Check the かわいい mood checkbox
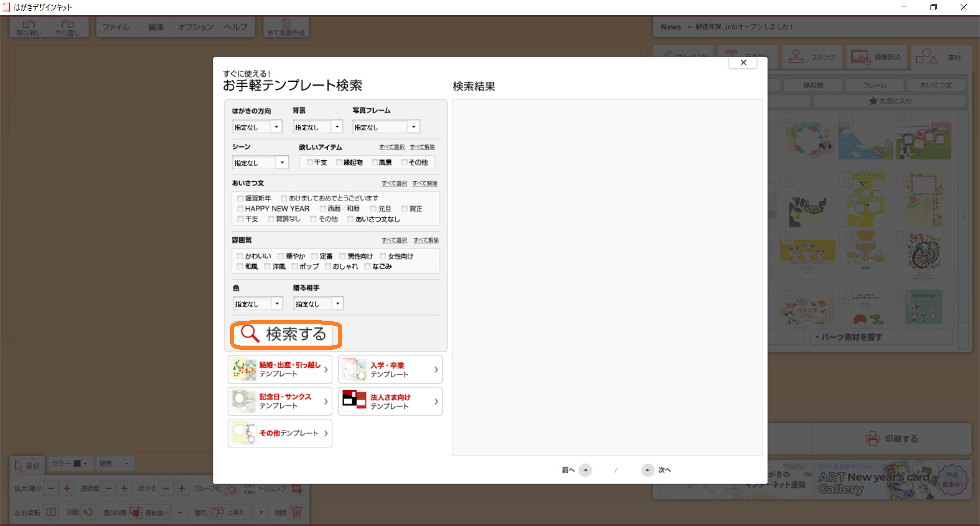The height and width of the screenshot is (526, 980). pos(240,256)
